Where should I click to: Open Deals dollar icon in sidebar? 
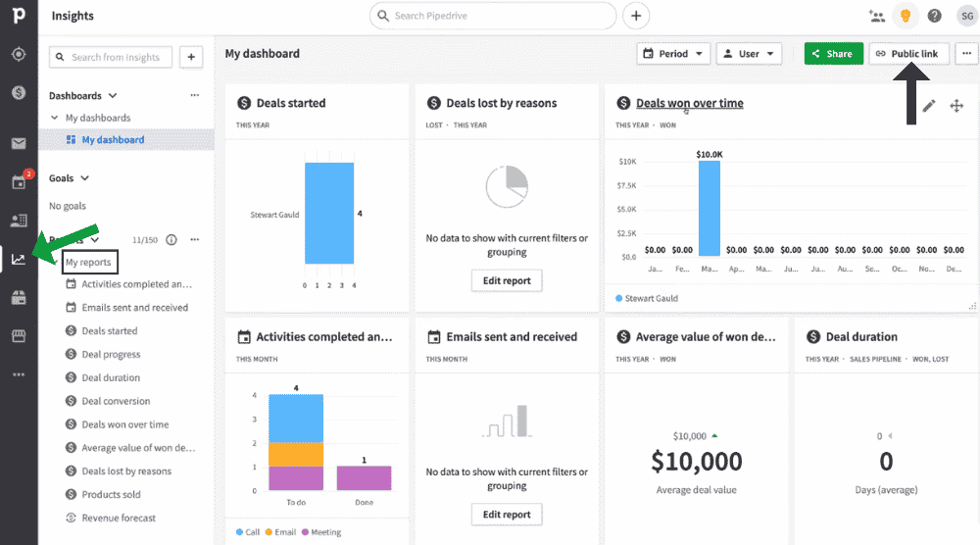click(x=19, y=92)
